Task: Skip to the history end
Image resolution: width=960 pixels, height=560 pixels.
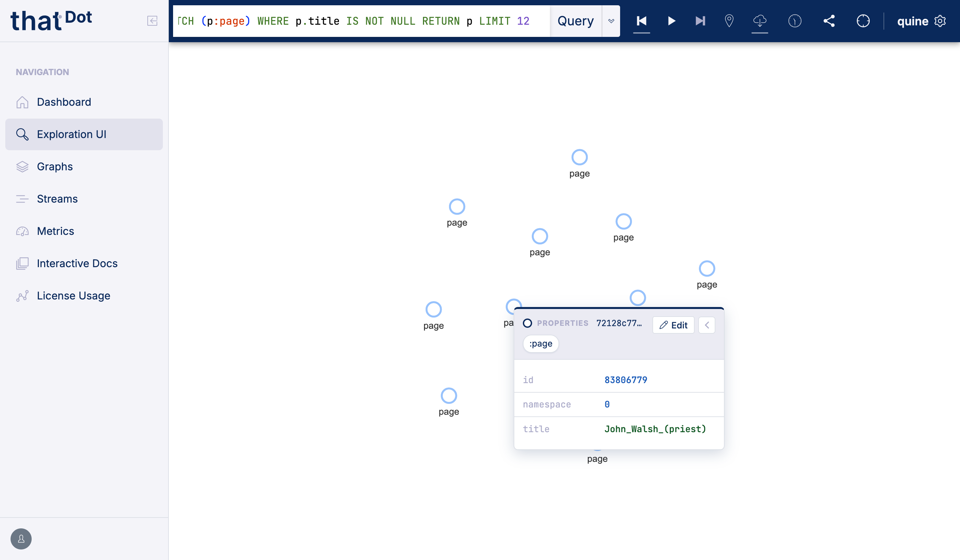Action: [700, 21]
